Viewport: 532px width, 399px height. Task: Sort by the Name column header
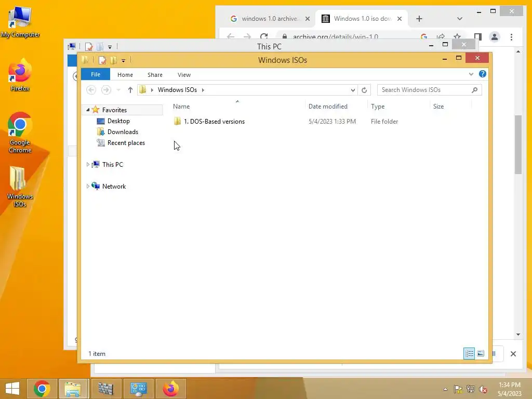tap(181, 106)
